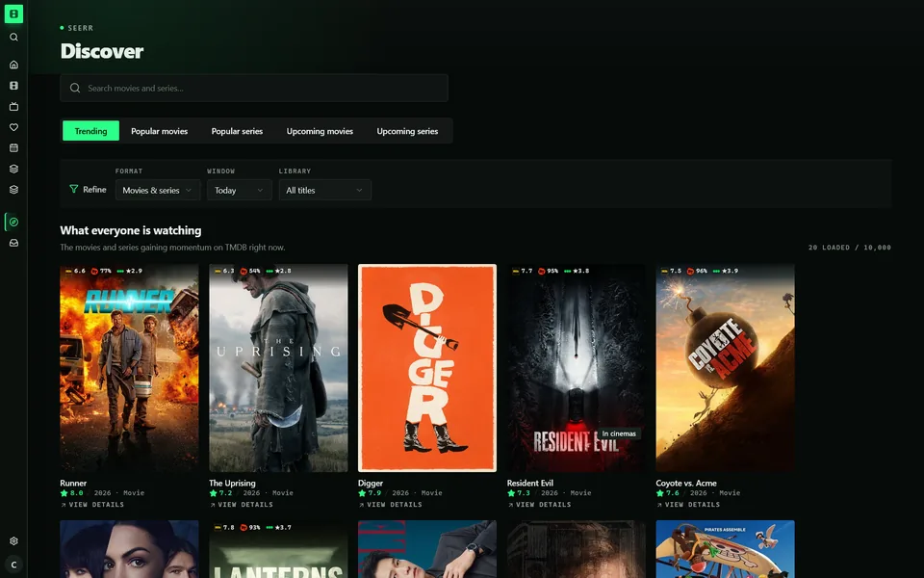Image resolution: width=924 pixels, height=578 pixels.
Task: Open the Library dropdown showing All titles
Action: [x=324, y=190]
